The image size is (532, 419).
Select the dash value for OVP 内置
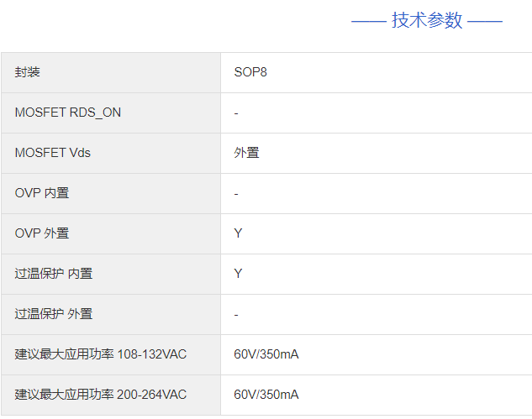(237, 193)
